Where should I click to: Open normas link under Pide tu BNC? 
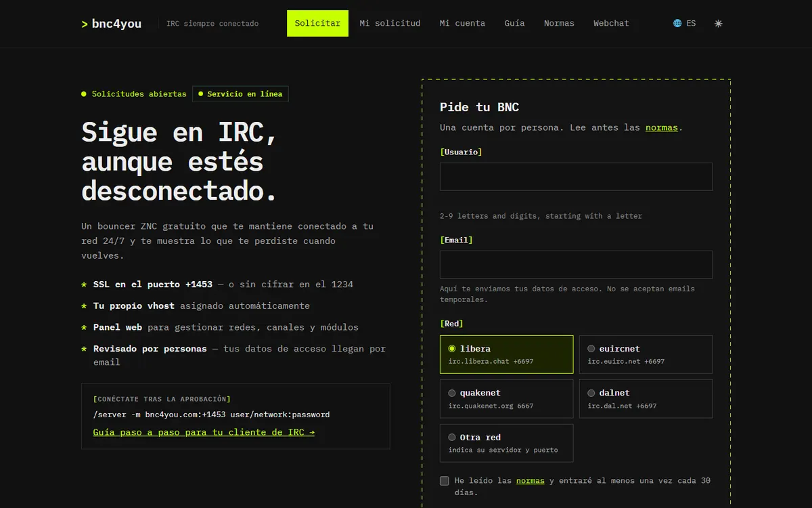click(x=662, y=127)
